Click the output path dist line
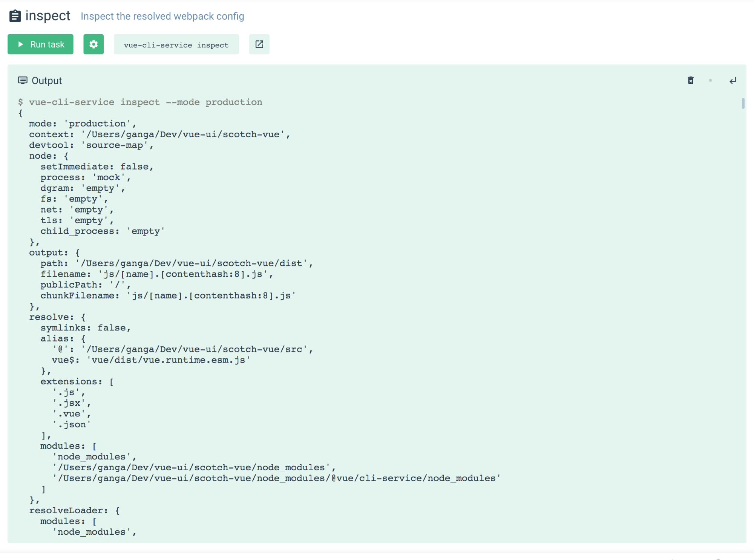Image resolution: width=754 pixels, height=560 pixels. coord(177,263)
